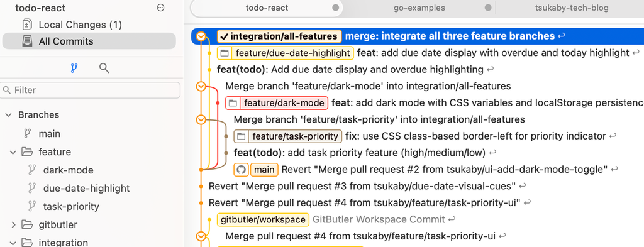
Task: Collapse the 'Merge pull request #4' graph node
Action: pyautogui.click(x=201, y=236)
